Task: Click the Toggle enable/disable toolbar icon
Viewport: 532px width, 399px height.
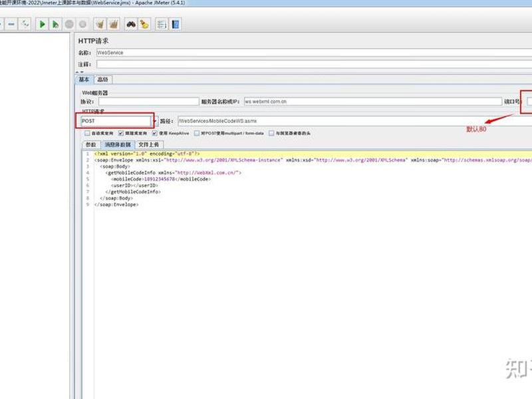Action: (25, 25)
